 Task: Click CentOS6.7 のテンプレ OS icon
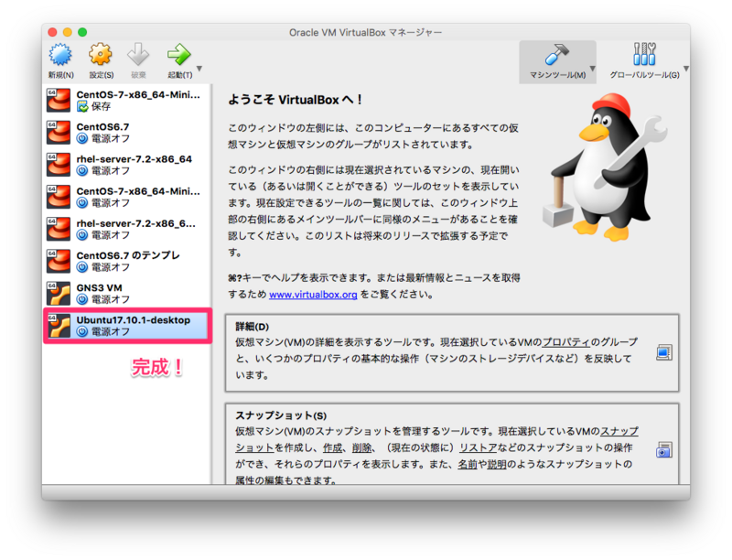coord(59,262)
